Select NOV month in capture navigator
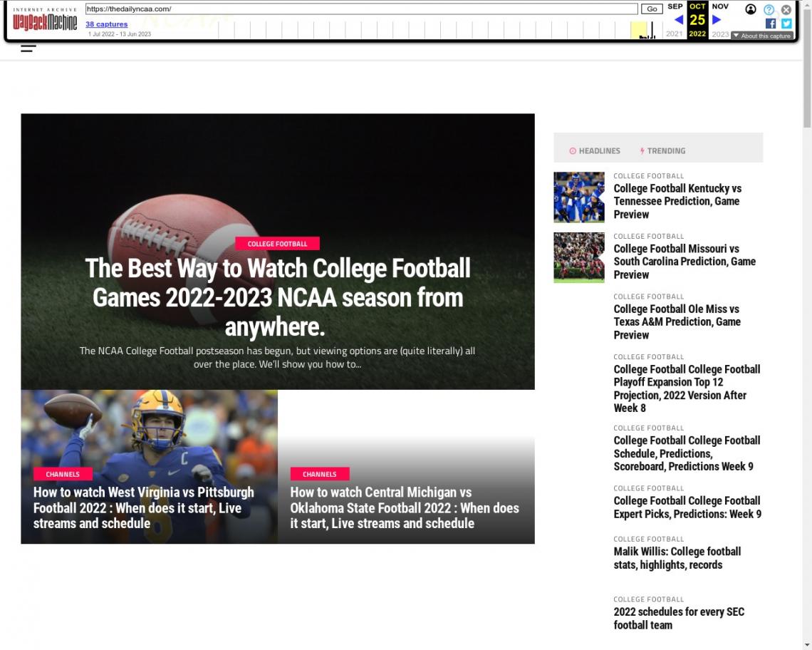 [x=720, y=6]
